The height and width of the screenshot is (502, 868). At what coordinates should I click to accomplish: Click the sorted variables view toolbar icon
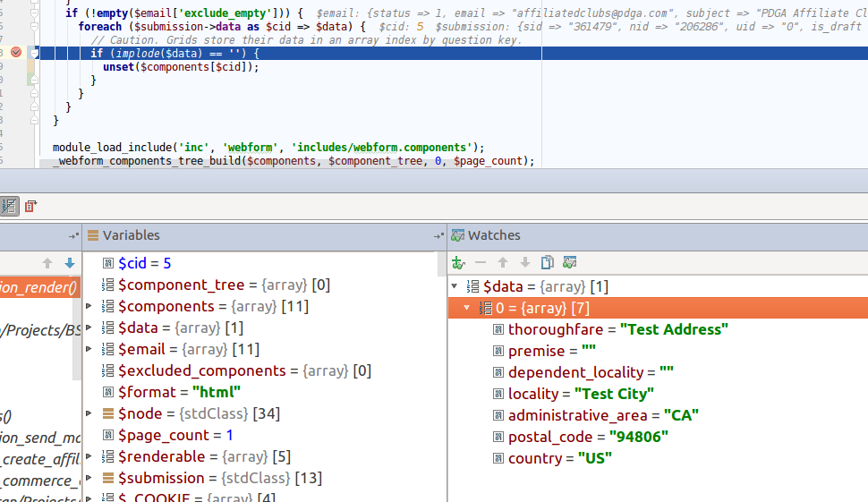pyautogui.click(x=9, y=206)
